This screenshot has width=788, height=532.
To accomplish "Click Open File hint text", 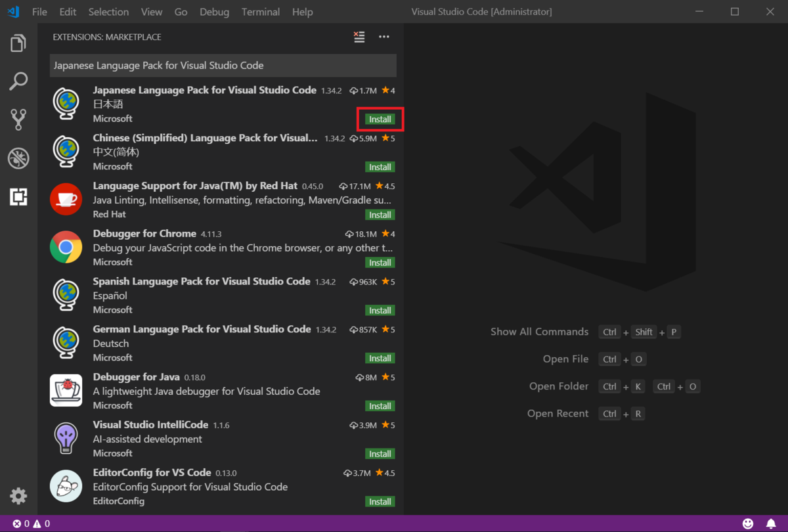I will pyautogui.click(x=566, y=359).
